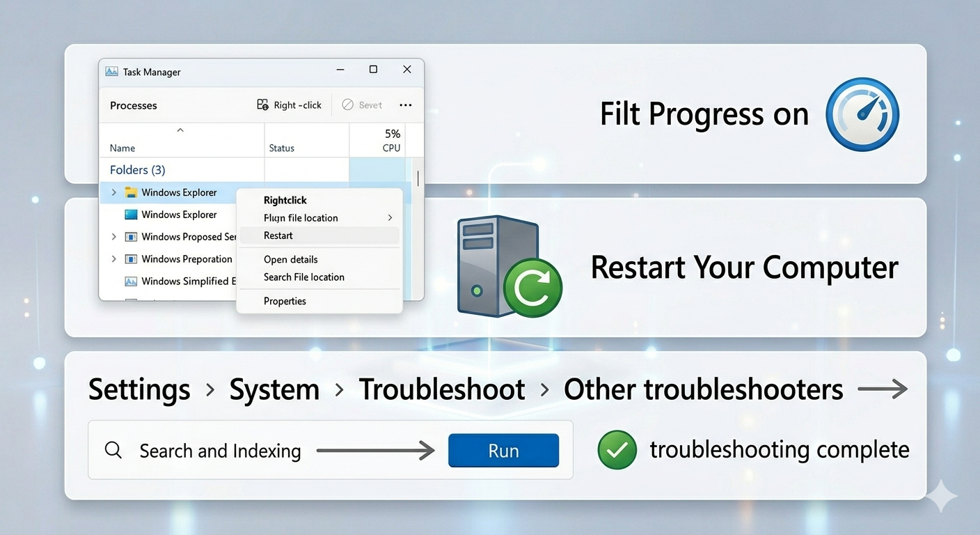Select the Processes tab heading
This screenshot has width=980, height=535.
point(134,105)
